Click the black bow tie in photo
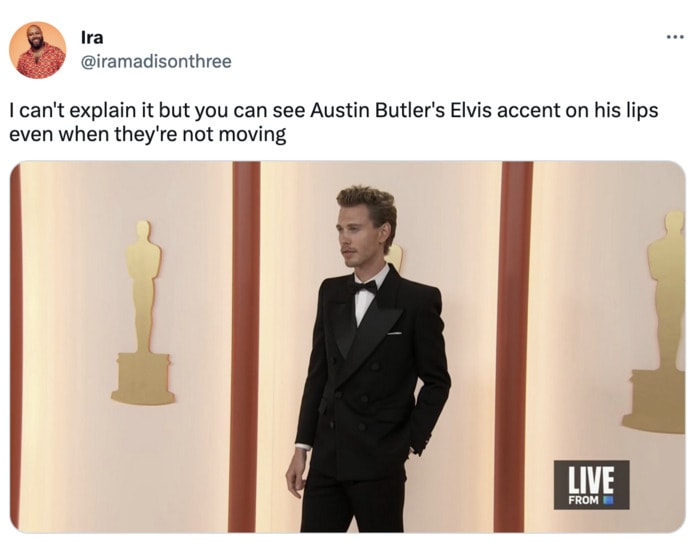Screen dimensions: 700x544 click(x=365, y=287)
